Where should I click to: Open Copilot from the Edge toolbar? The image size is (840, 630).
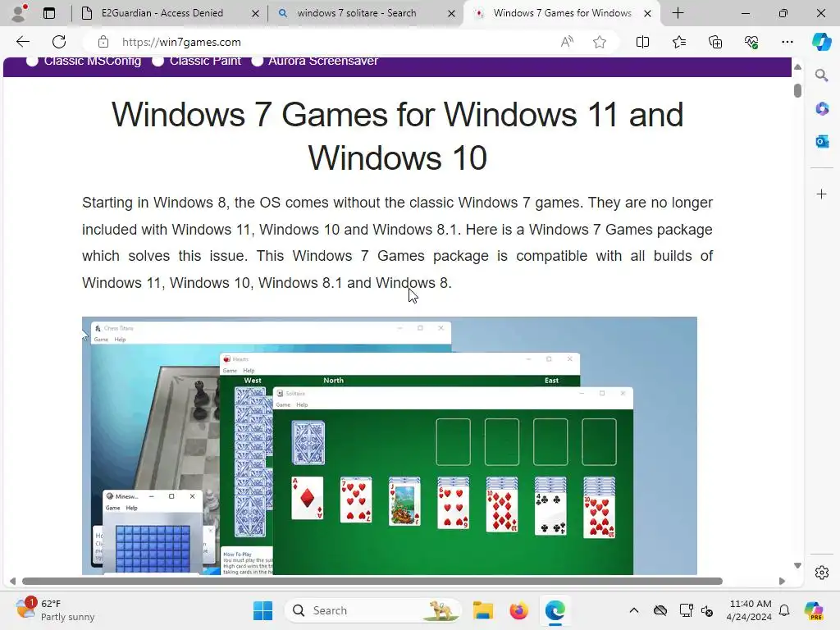coord(821,42)
